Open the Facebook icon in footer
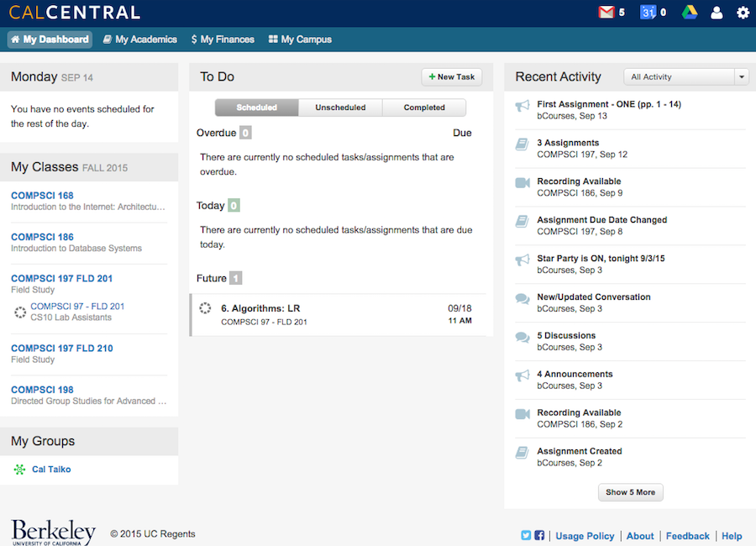 [539, 535]
